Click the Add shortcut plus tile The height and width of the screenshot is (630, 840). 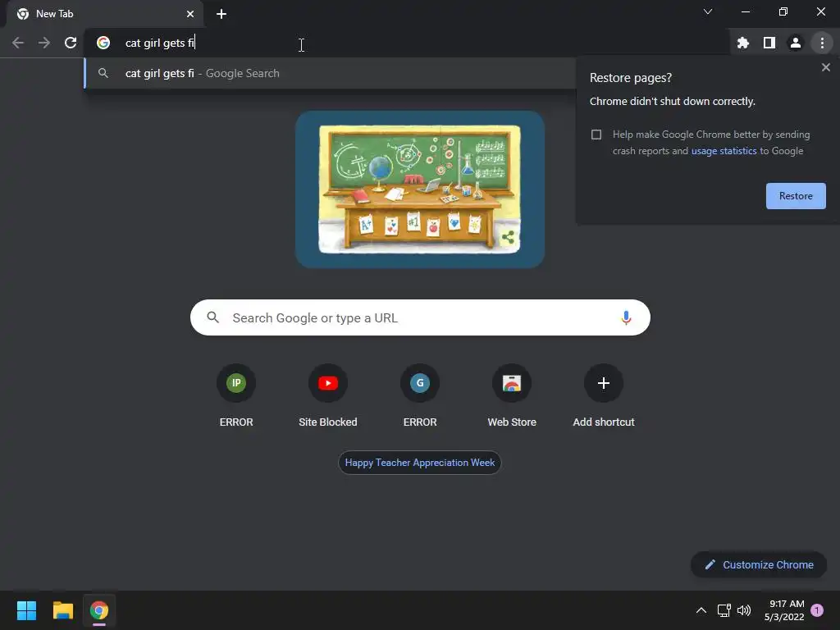tap(604, 396)
